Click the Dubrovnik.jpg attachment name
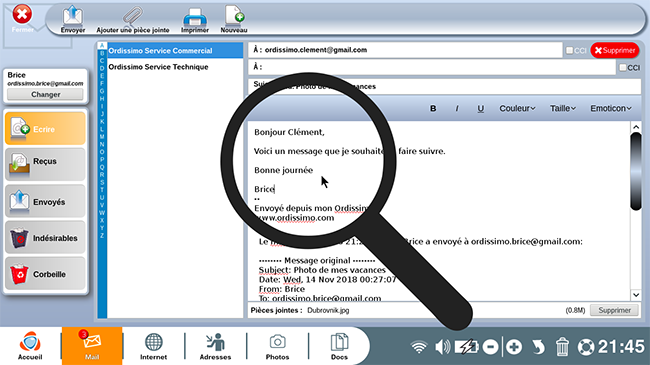This screenshot has width=650, height=365. pyautogui.click(x=328, y=310)
